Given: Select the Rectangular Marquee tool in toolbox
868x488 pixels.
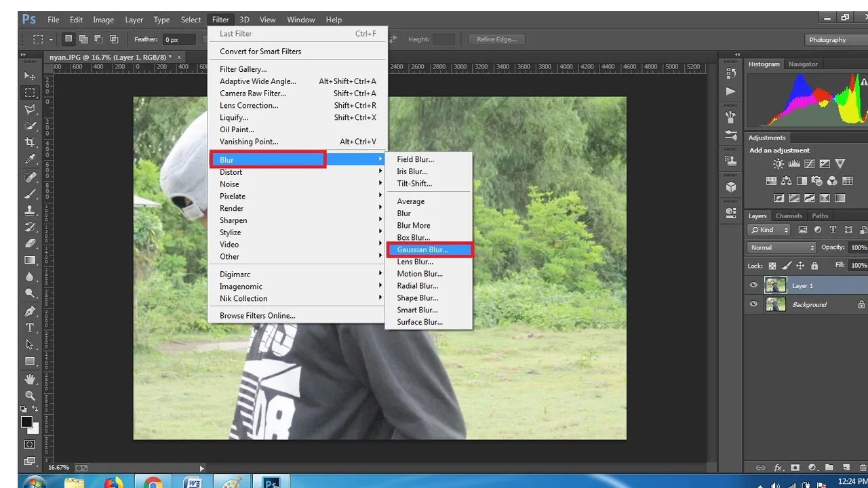Looking at the screenshot, I should coord(30,92).
